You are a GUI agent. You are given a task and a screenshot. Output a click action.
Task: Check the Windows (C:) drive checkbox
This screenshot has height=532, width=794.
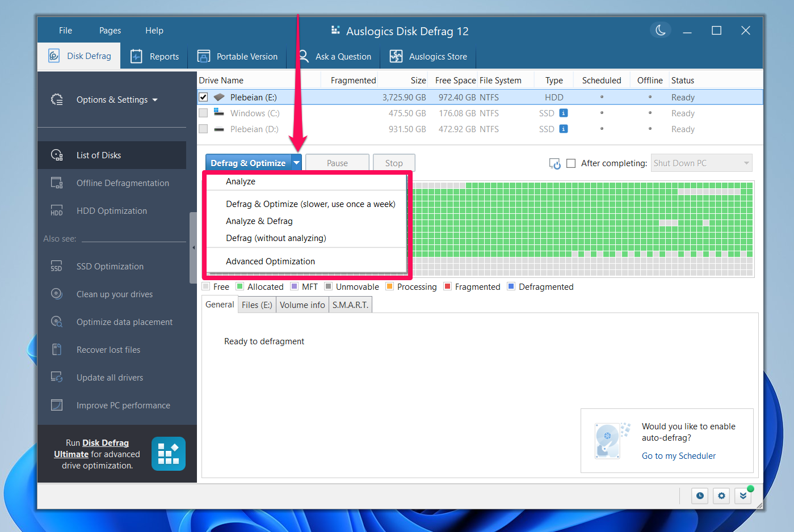pos(203,113)
